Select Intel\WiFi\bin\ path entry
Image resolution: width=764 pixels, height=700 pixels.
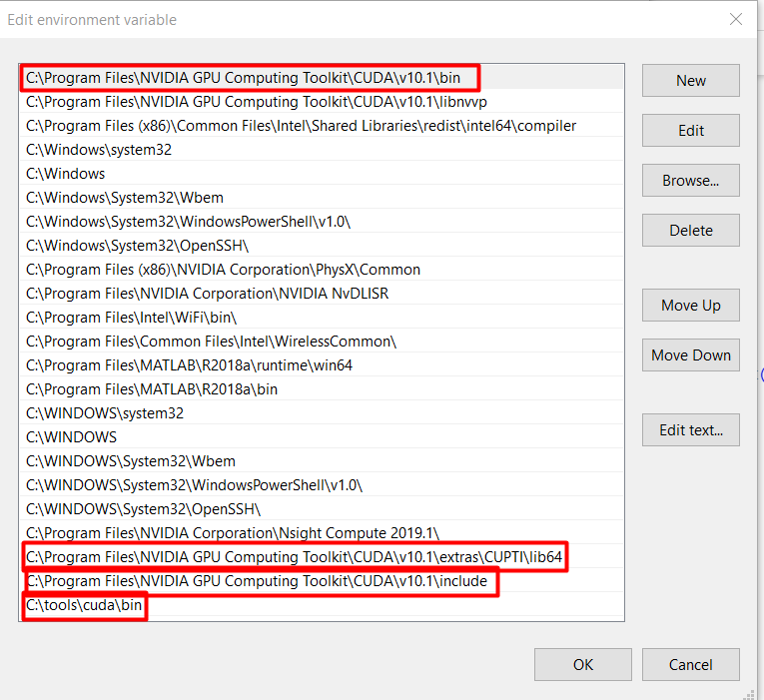(322, 318)
